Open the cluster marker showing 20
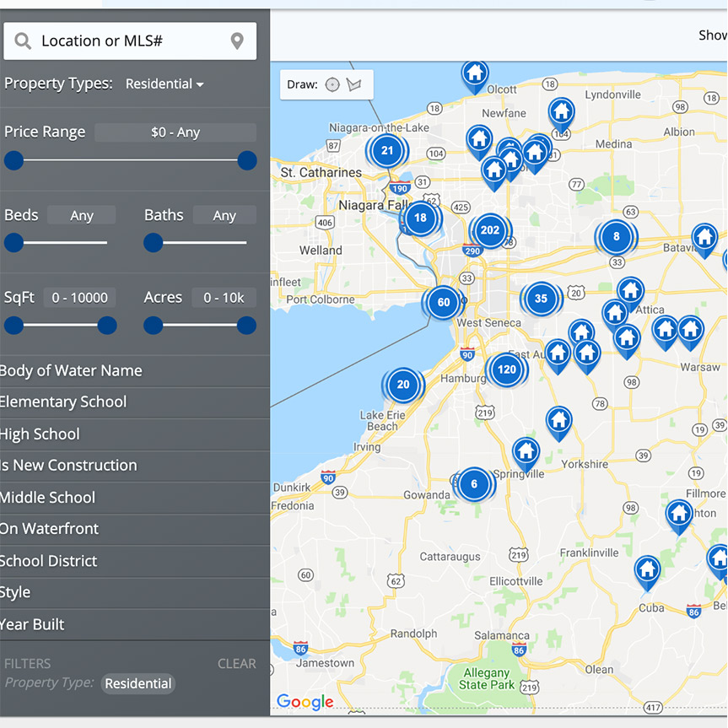The width and height of the screenshot is (728, 728). [x=403, y=385]
